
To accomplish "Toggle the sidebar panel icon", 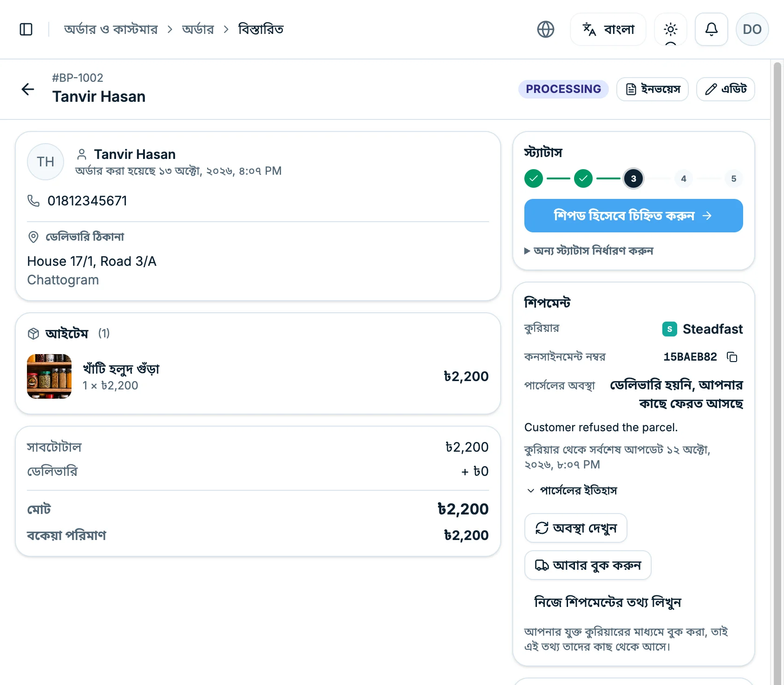I will [26, 29].
